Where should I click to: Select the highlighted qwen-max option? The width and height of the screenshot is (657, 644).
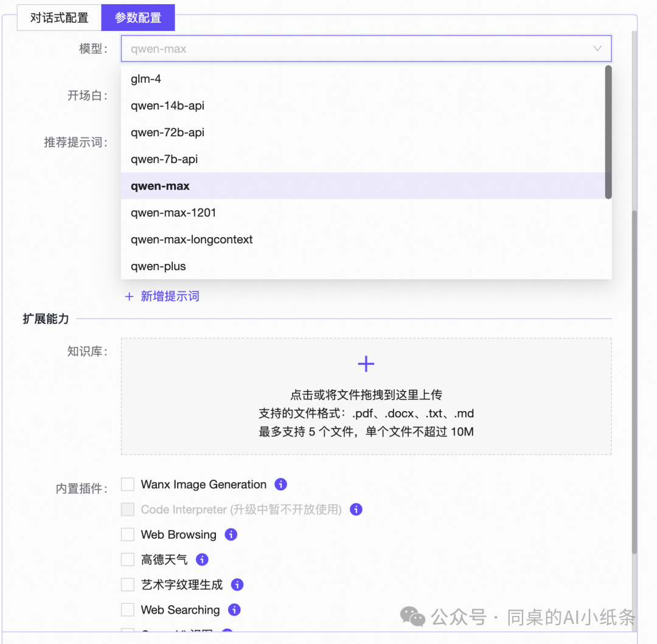point(366,186)
